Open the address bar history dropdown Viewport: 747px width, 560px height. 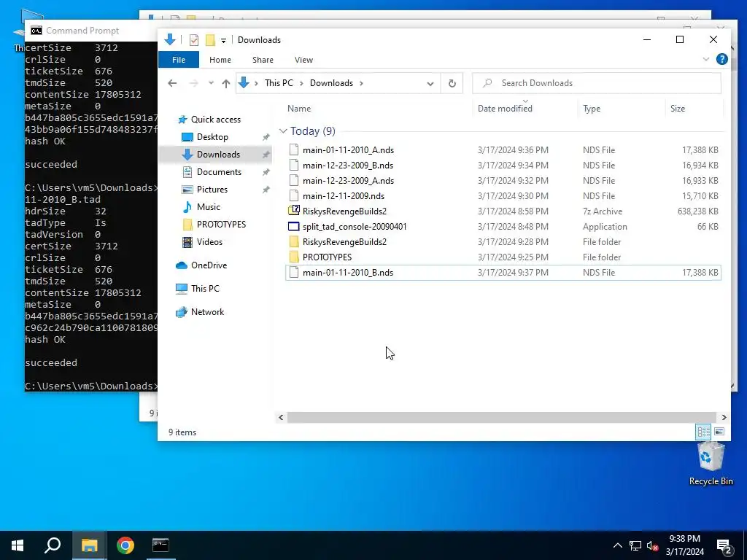(x=430, y=83)
